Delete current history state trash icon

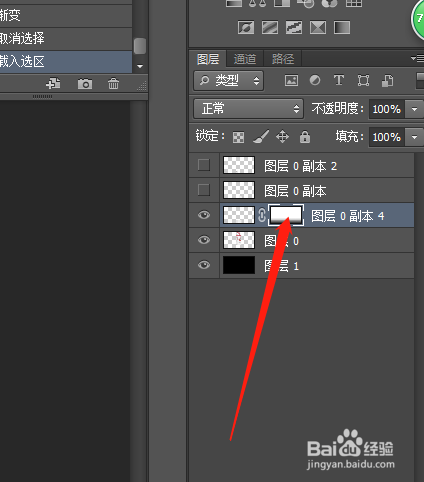(x=113, y=83)
